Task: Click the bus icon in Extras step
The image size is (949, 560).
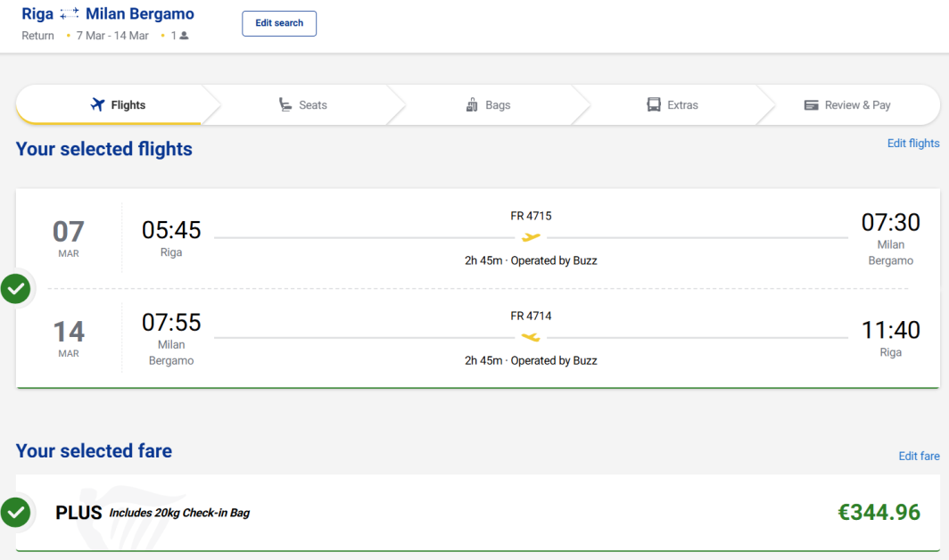Action: 654,105
